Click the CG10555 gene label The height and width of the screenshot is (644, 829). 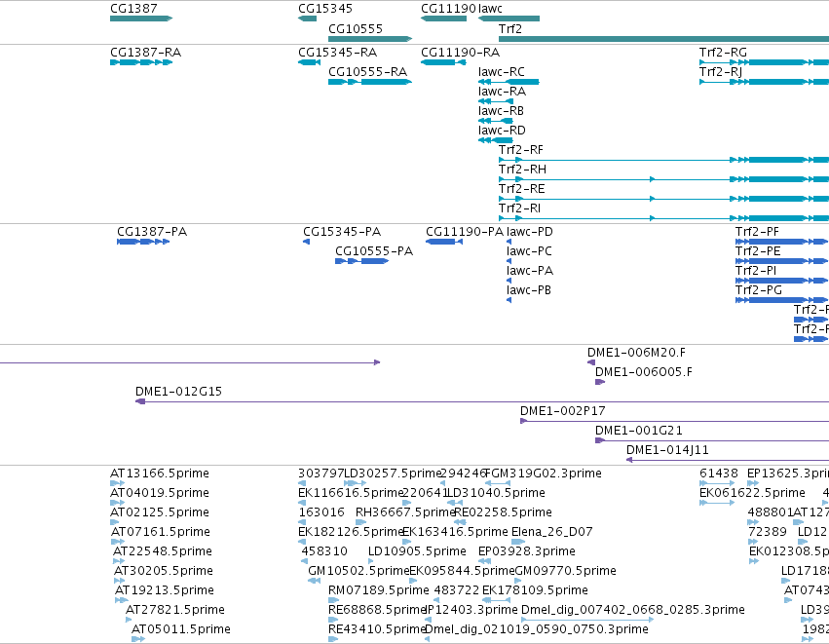[356, 28]
